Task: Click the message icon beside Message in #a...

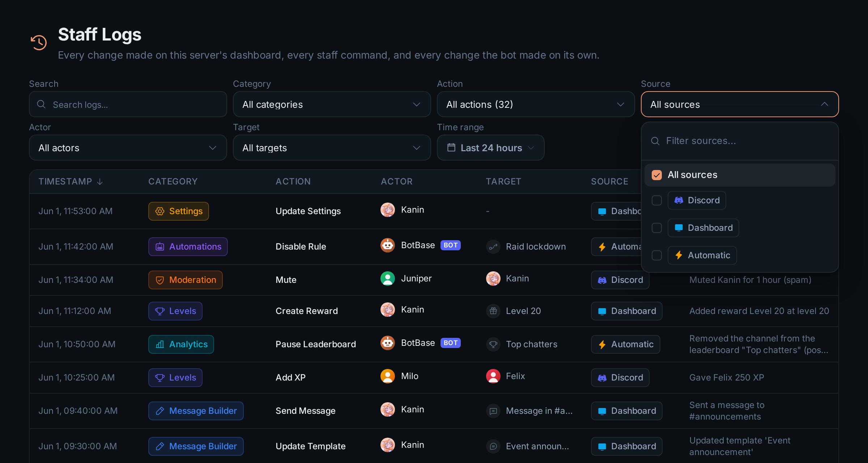Action: coord(493,411)
